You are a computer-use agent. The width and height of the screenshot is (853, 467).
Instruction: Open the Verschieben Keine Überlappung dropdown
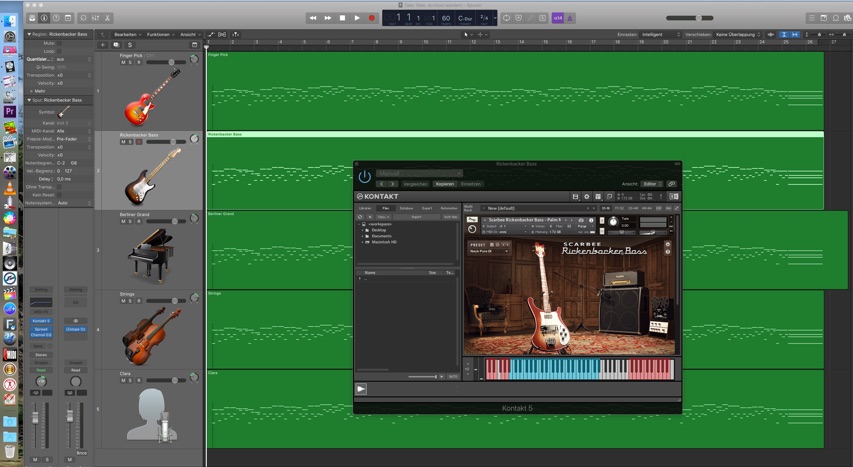tap(736, 34)
